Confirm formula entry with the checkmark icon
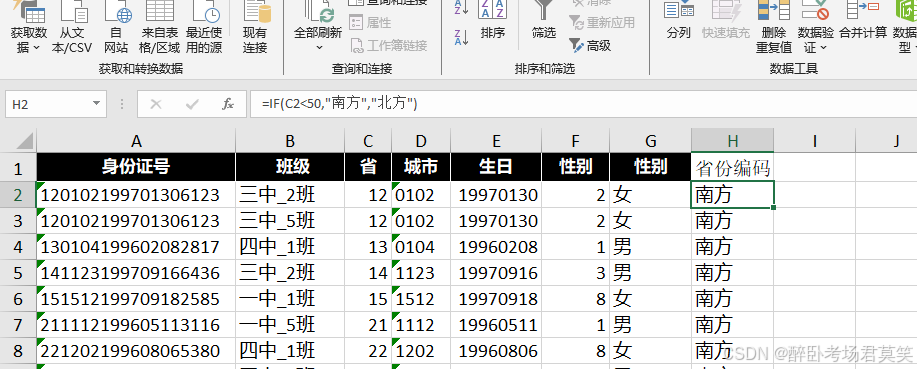Image resolution: width=917 pixels, height=369 pixels. (x=192, y=104)
